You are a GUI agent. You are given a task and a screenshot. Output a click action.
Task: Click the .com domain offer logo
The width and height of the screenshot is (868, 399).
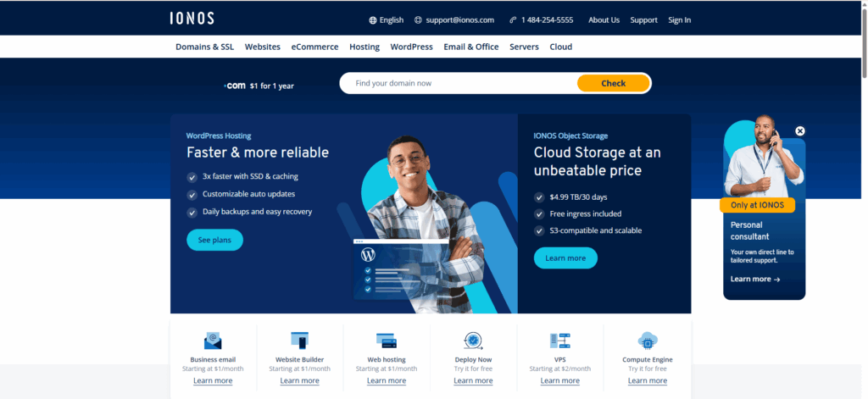[x=235, y=86]
